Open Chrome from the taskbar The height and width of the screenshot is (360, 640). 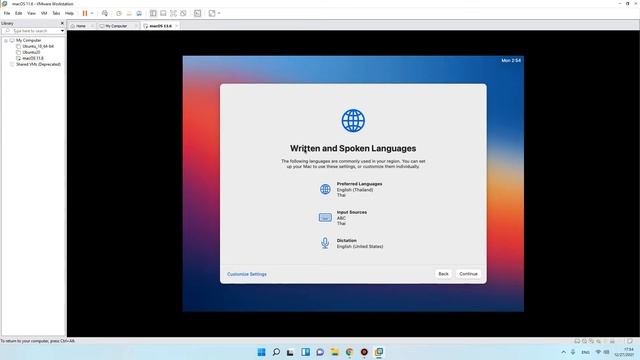[349, 352]
